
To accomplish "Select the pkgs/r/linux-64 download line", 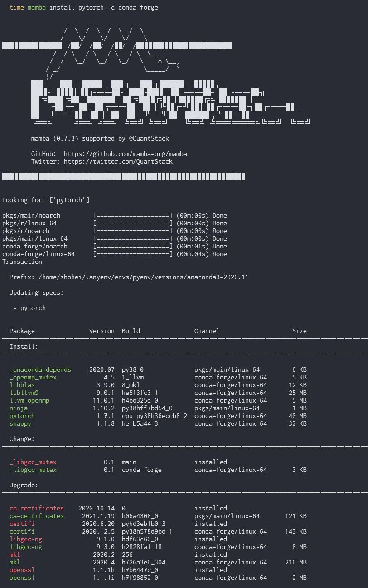I will coord(115,223).
